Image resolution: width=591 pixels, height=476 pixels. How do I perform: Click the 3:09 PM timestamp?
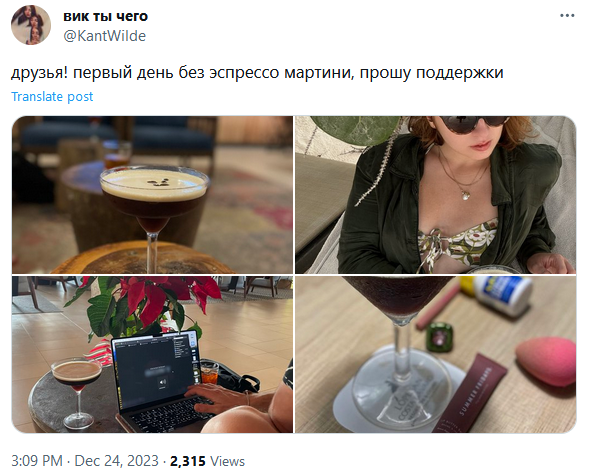pyautogui.click(x=37, y=461)
